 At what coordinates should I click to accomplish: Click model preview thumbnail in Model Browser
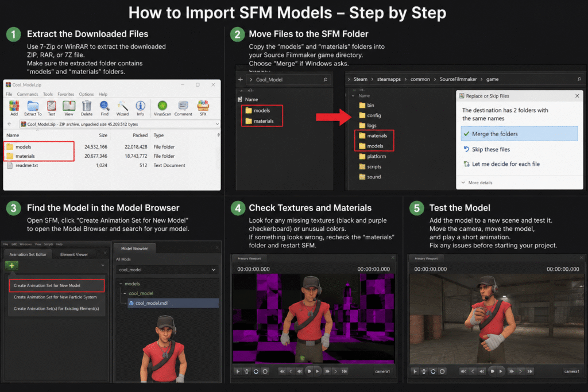(164, 348)
